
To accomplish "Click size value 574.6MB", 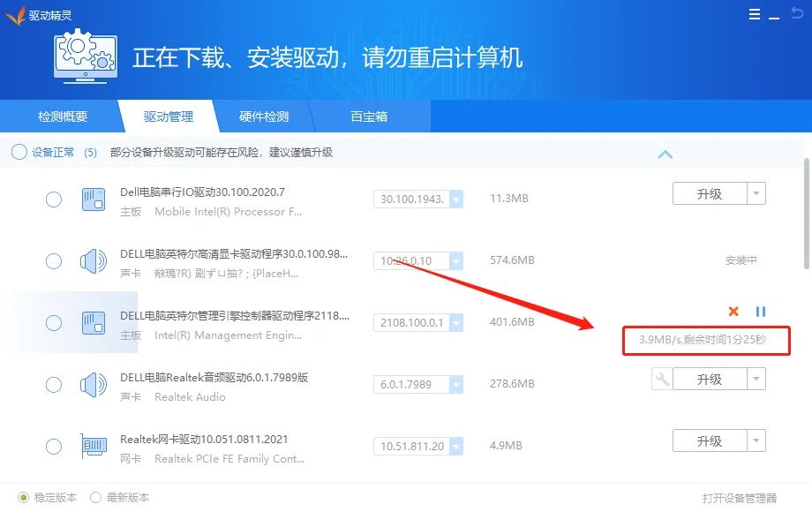I will point(512,260).
